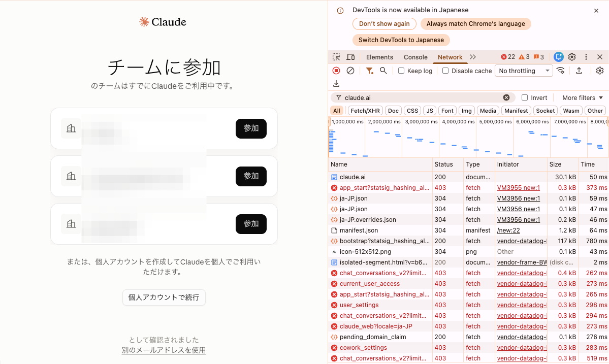Click 参加 button on second team card
The height and width of the screenshot is (364, 609).
pos(251,176)
